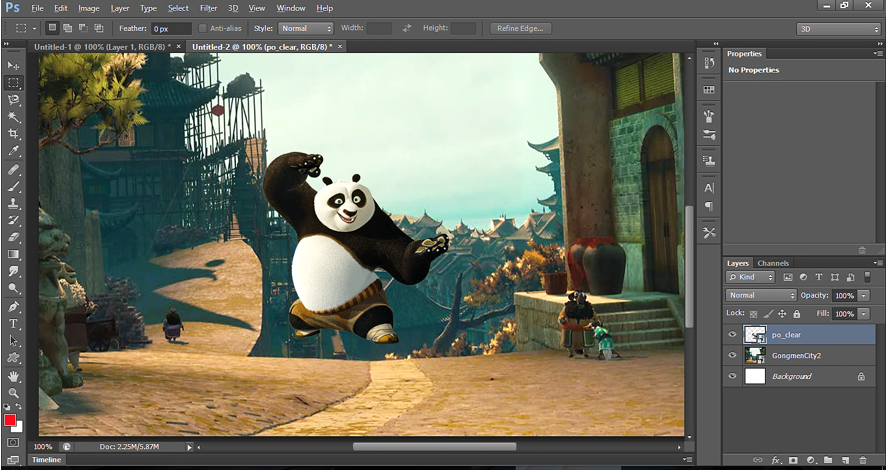Open the Opacity slider dropdown arrow

coord(864,295)
